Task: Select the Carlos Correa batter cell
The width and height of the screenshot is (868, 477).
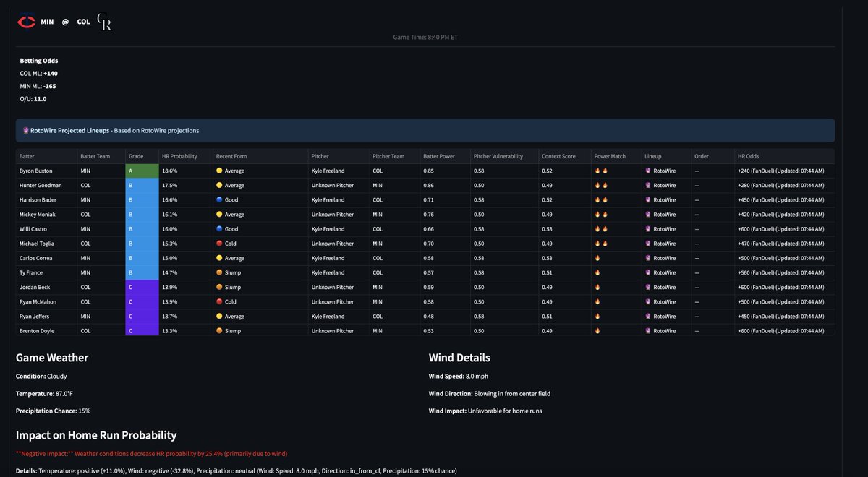Action: [46, 258]
